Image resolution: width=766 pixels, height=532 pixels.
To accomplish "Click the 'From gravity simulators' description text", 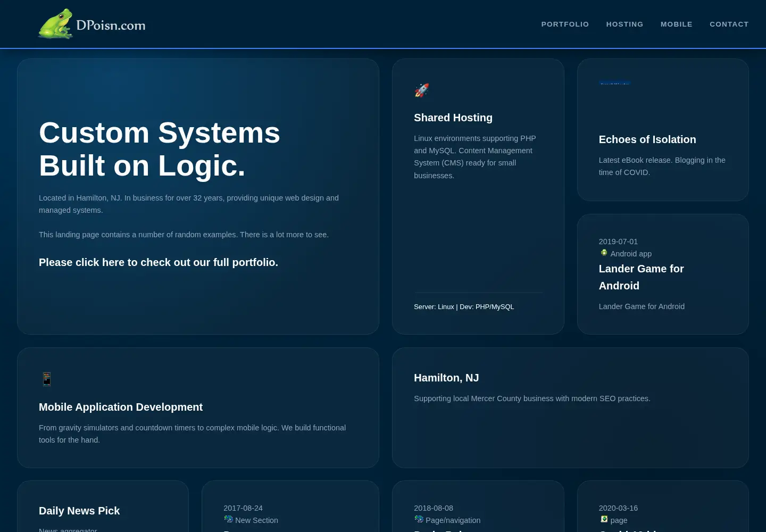I will [193, 434].
